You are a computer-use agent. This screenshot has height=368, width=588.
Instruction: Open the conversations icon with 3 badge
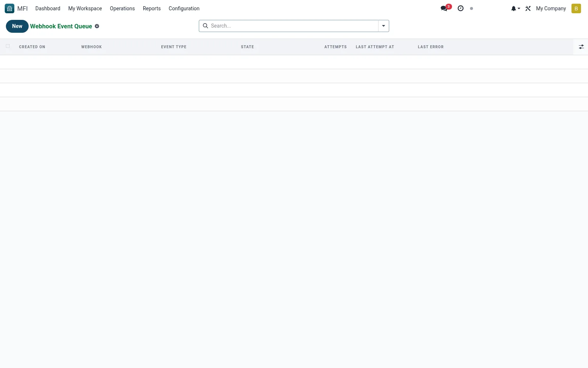[x=445, y=8]
